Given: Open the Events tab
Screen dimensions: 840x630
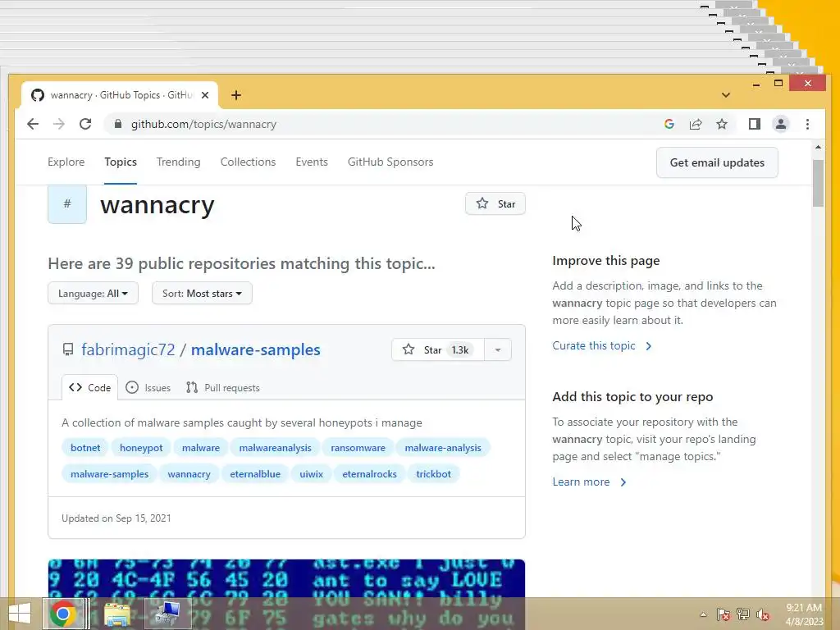Looking at the screenshot, I should (312, 162).
